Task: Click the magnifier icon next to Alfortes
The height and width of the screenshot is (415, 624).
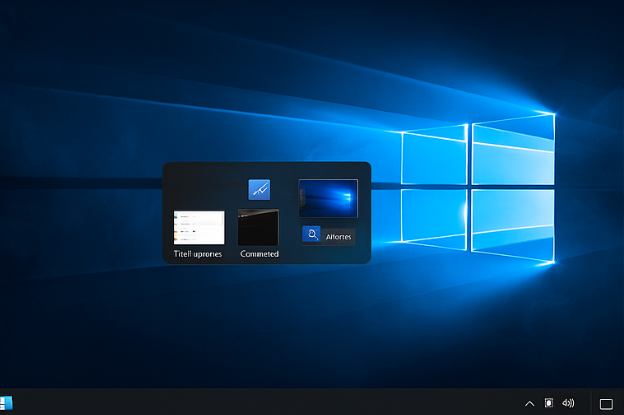Action: coord(312,234)
